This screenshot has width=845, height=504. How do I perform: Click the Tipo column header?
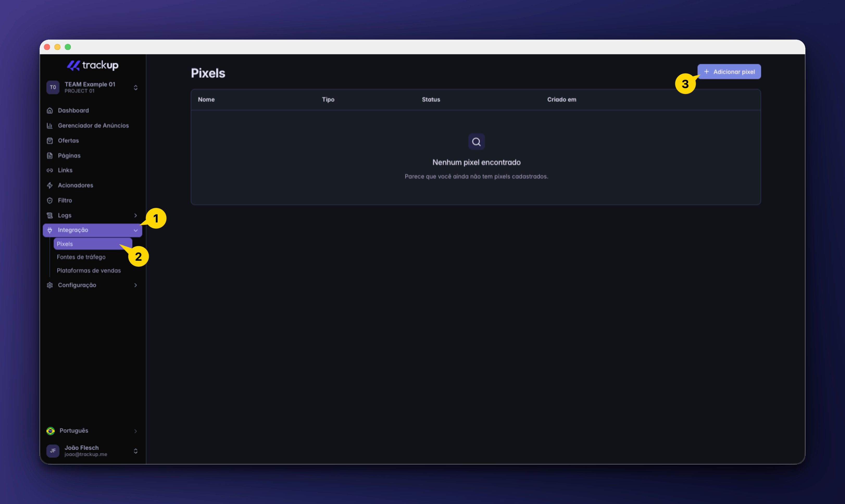pyautogui.click(x=328, y=99)
